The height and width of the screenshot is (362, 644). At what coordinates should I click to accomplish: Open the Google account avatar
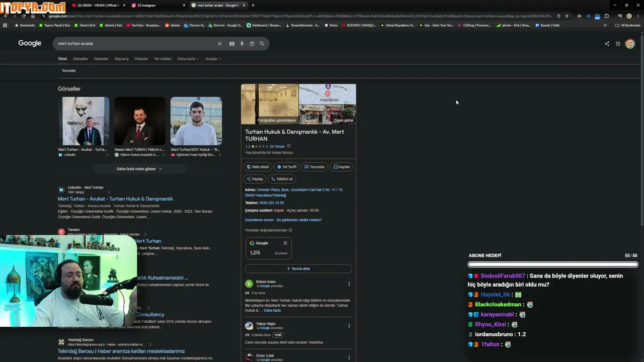[x=630, y=44]
